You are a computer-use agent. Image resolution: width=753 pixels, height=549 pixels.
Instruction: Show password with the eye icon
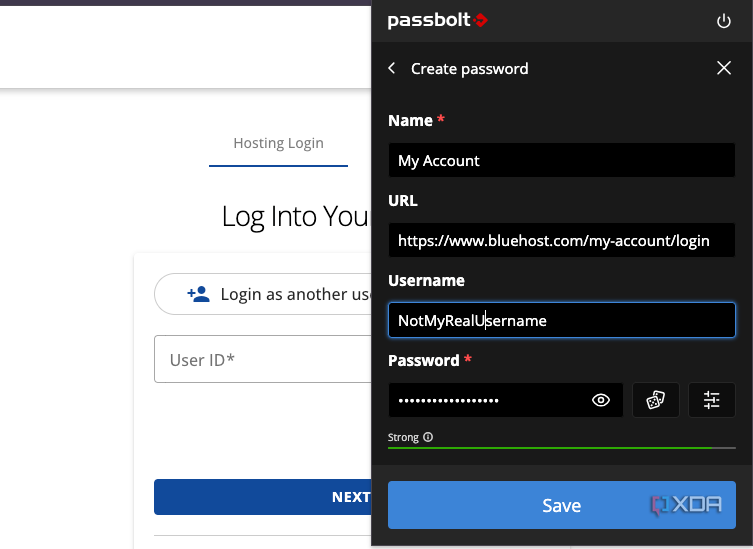[601, 400]
